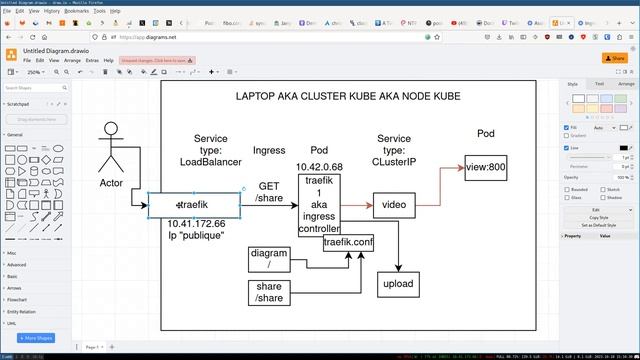Click the Share button
640x360 pixels.
pos(615,58)
